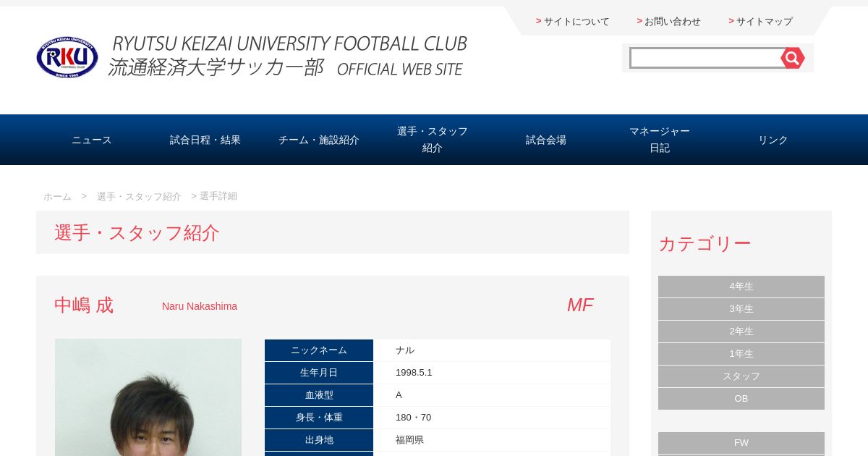Click the ニックネーム table header cell
The height and width of the screenshot is (456, 868).
[x=319, y=350]
